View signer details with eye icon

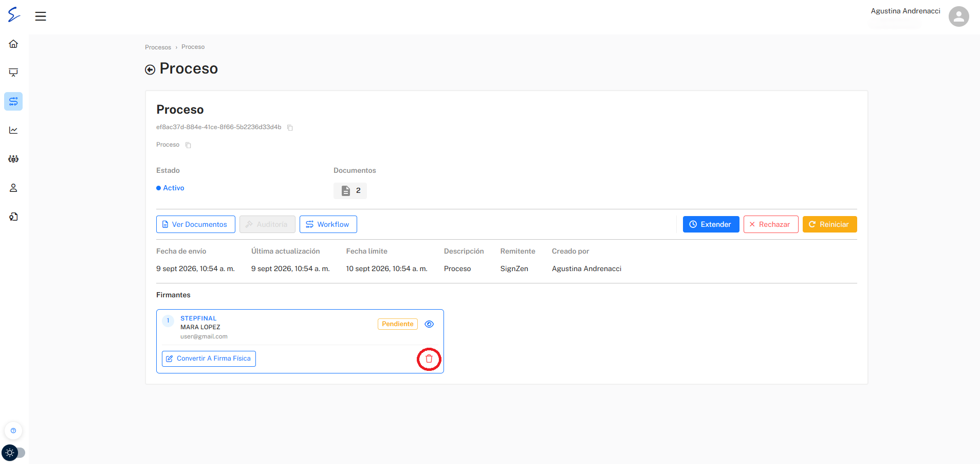(429, 324)
